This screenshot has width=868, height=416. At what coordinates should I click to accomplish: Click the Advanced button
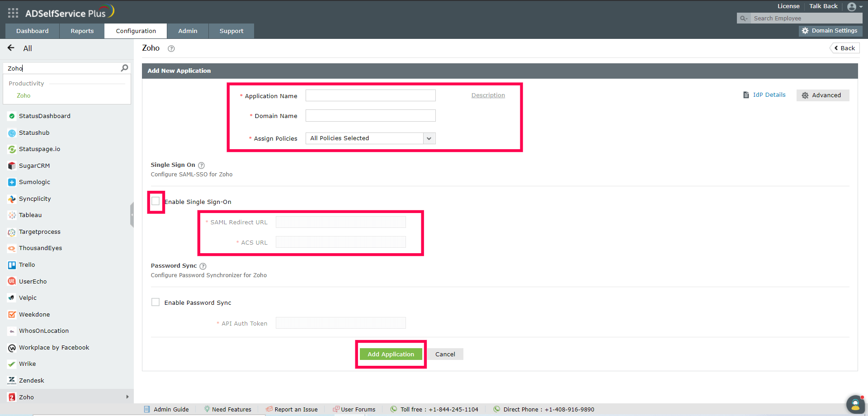coord(823,95)
